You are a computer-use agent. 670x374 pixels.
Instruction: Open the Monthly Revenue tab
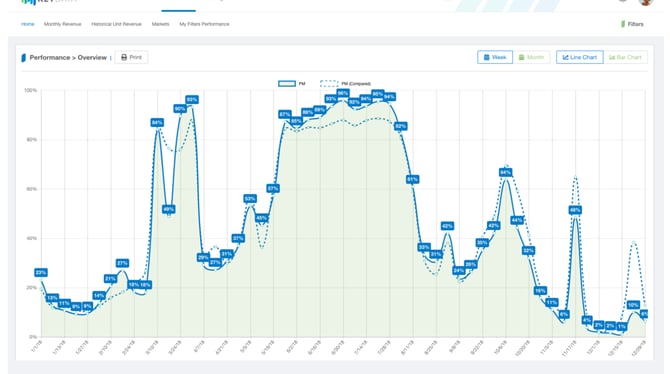click(x=62, y=24)
